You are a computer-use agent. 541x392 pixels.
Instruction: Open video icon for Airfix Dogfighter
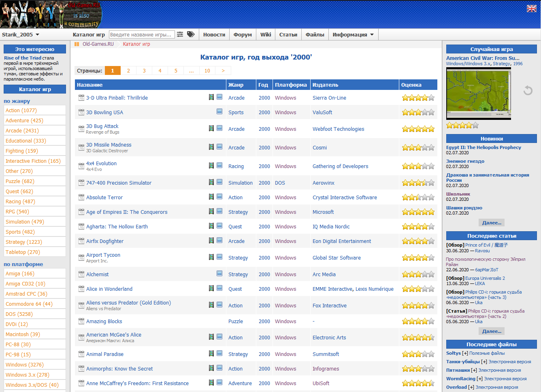[x=211, y=241]
